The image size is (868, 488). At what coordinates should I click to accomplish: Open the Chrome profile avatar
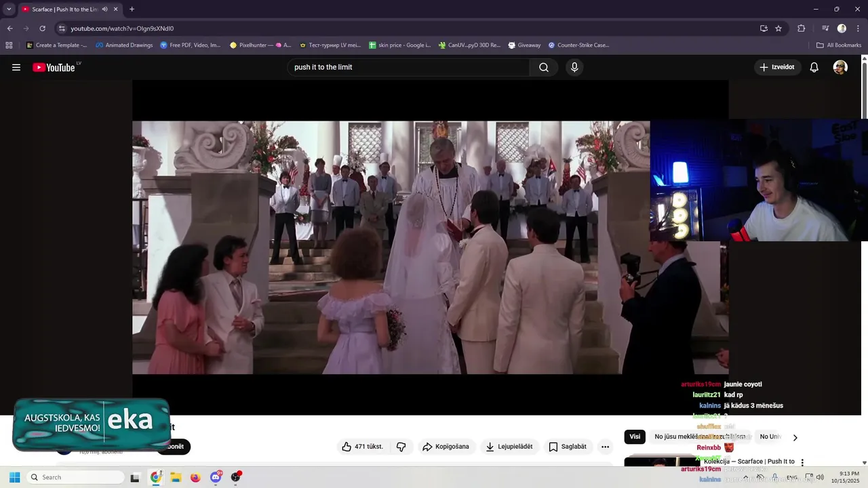(x=842, y=28)
